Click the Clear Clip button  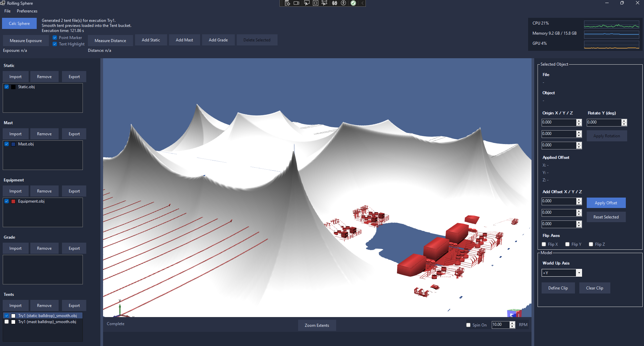tap(594, 288)
